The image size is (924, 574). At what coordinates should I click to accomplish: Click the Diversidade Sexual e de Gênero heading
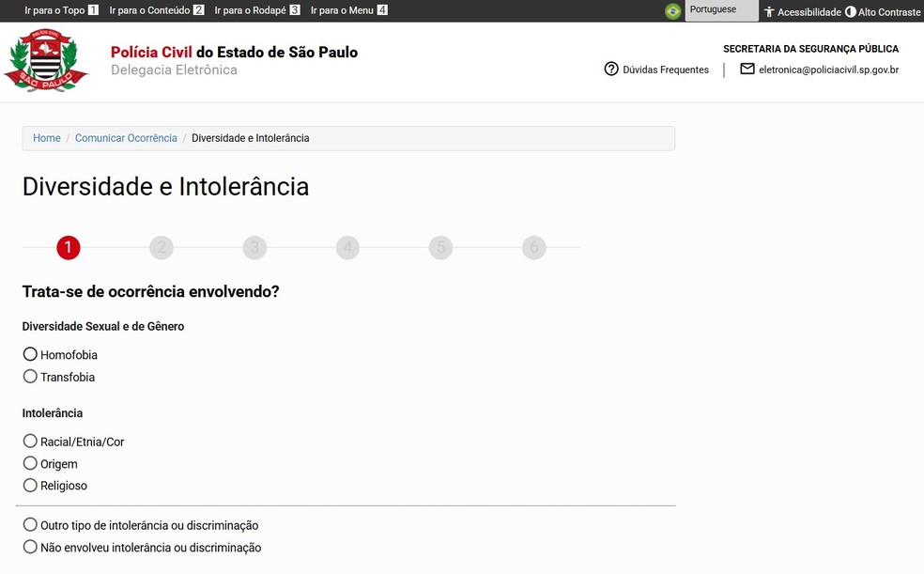tap(103, 327)
